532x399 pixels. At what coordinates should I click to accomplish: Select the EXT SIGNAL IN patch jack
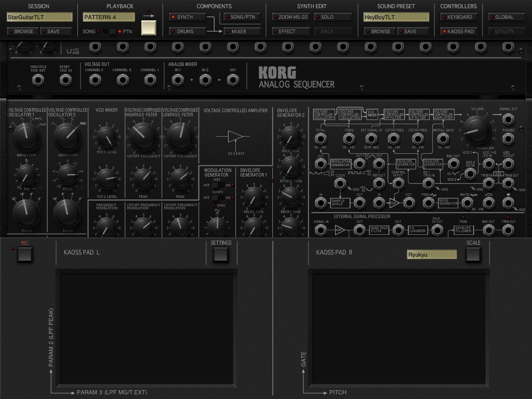(371, 139)
